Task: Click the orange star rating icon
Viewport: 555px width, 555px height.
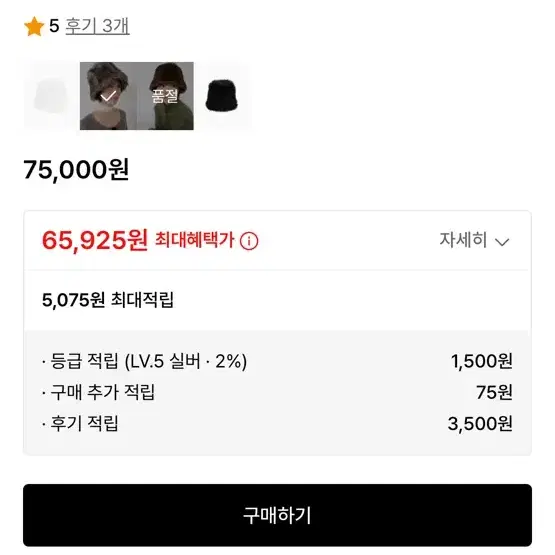Action: point(34,27)
